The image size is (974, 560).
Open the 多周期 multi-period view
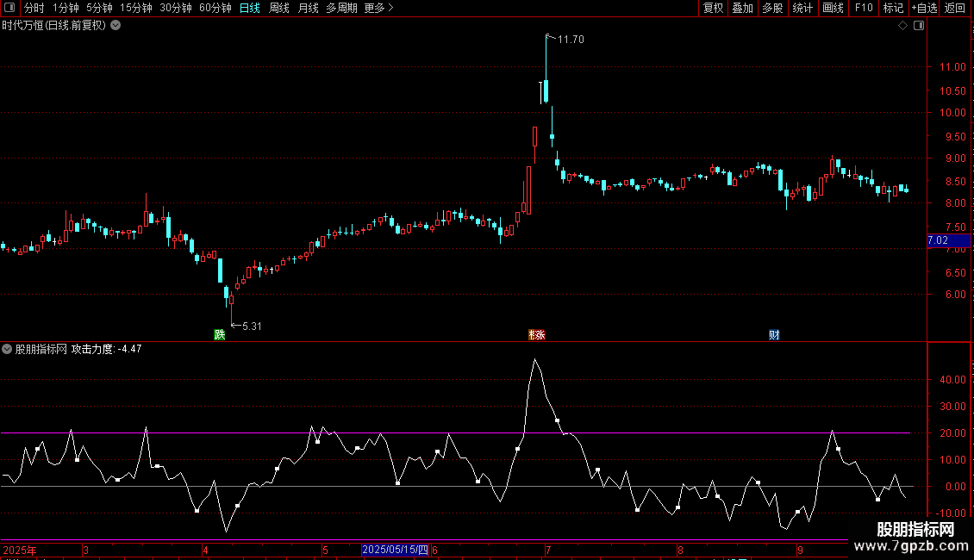pos(341,8)
